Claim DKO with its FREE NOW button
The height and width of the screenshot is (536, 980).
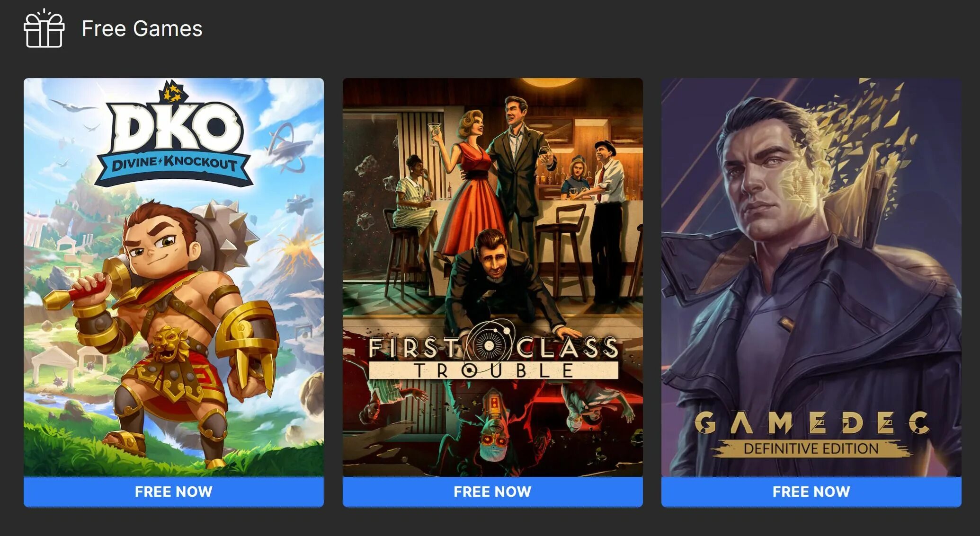pos(174,492)
